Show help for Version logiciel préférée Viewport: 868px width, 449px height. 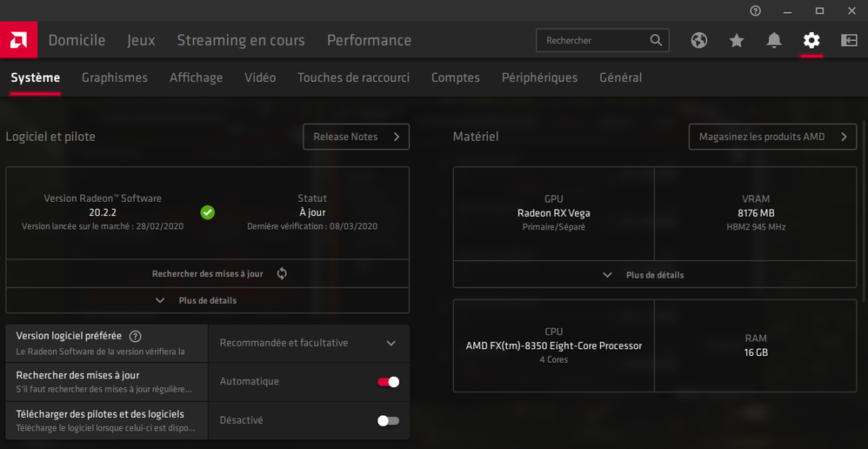[135, 336]
